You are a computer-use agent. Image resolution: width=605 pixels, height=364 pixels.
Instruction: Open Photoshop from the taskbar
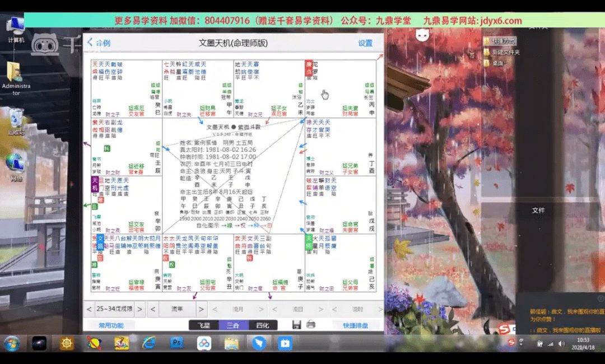(x=177, y=342)
